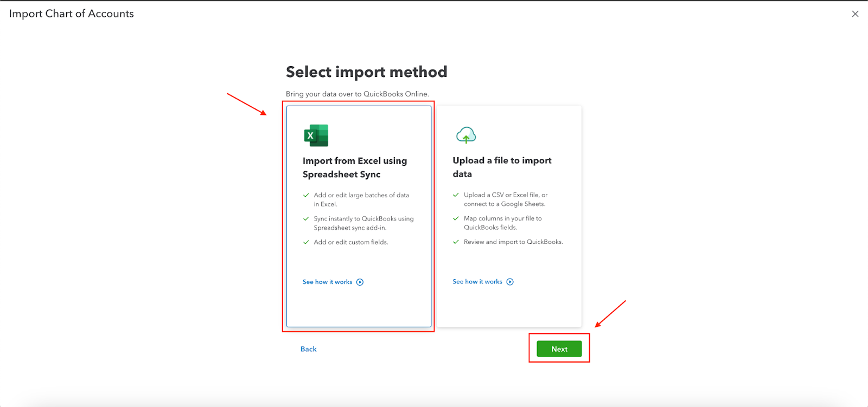Screen dimensions: 868x407
Task: Open 'See how it works' under Spreadsheet Sync
Action: (x=328, y=282)
